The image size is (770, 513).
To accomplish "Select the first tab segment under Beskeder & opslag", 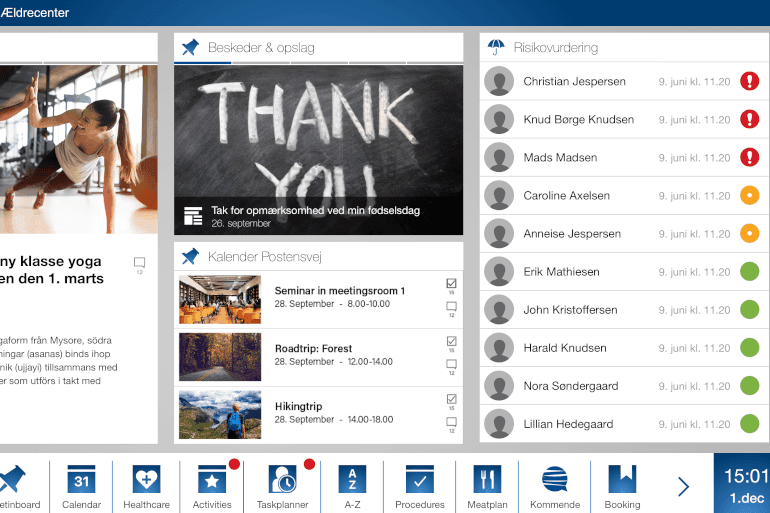I will tap(203, 63).
